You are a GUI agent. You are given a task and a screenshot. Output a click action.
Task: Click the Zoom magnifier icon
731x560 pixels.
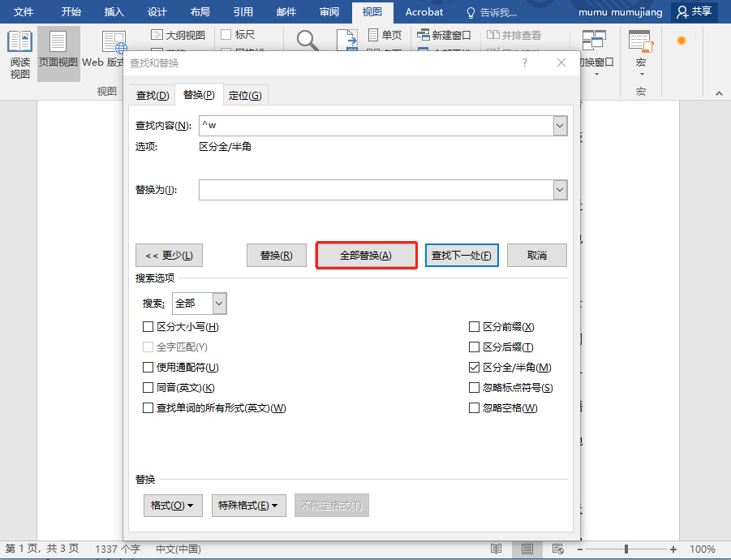pos(307,41)
